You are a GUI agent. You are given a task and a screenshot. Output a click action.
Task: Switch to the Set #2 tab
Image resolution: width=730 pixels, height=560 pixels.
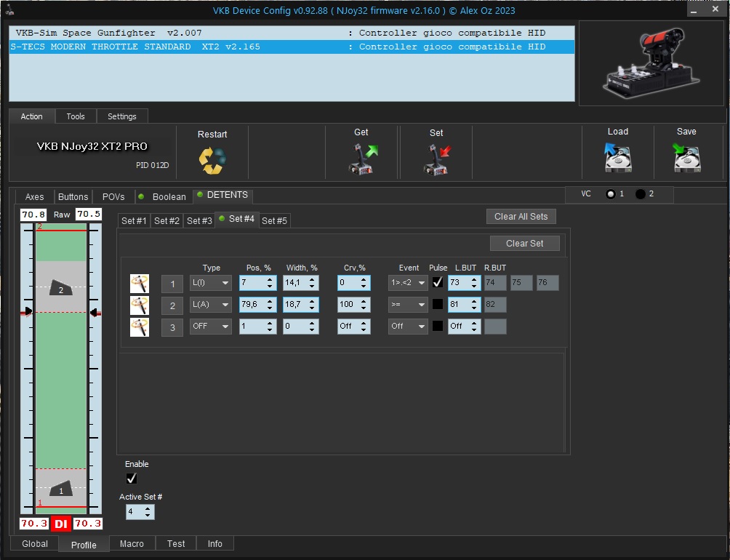167,221
